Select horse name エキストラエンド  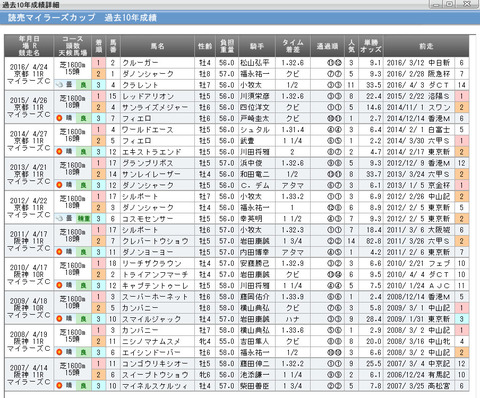point(152,152)
